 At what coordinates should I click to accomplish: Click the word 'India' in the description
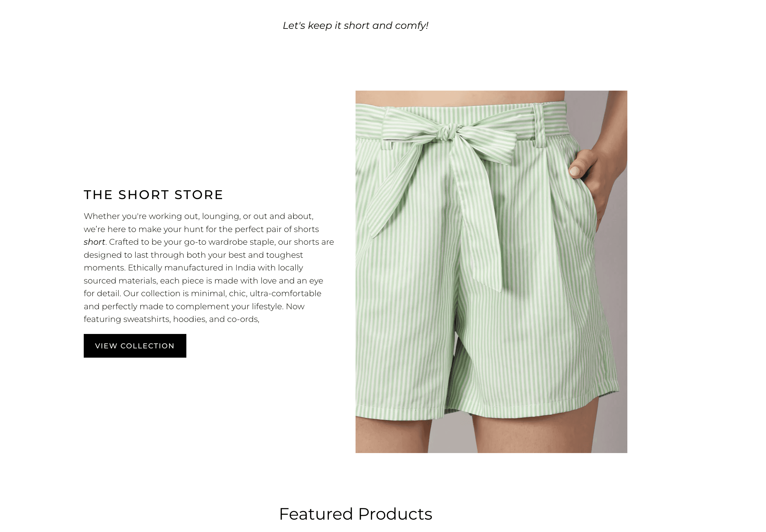coord(245,268)
